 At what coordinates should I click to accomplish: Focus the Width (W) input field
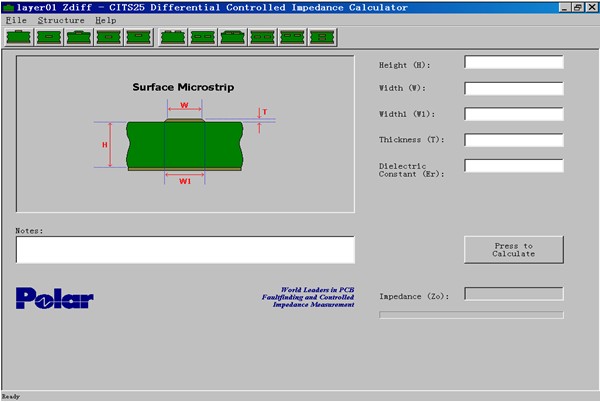[513, 88]
